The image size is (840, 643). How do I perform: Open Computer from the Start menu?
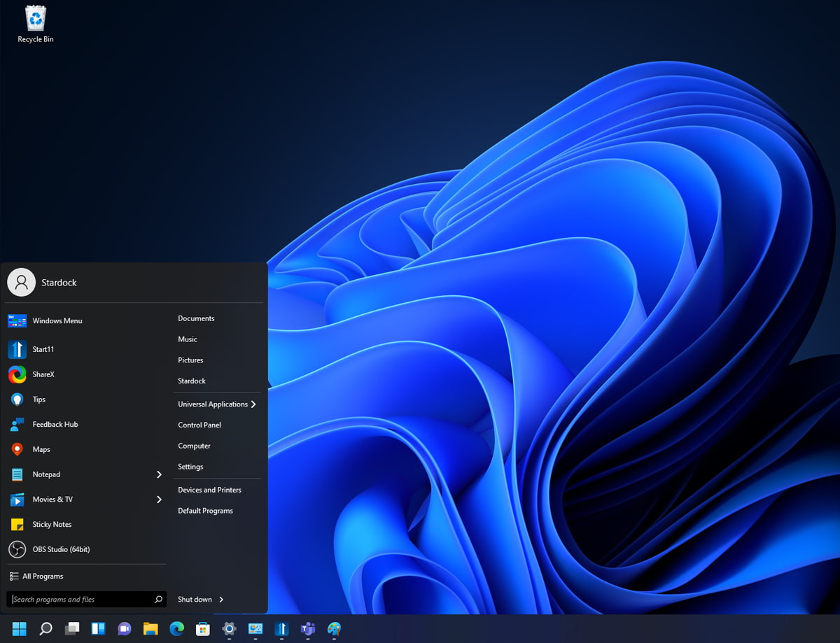click(194, 446)
